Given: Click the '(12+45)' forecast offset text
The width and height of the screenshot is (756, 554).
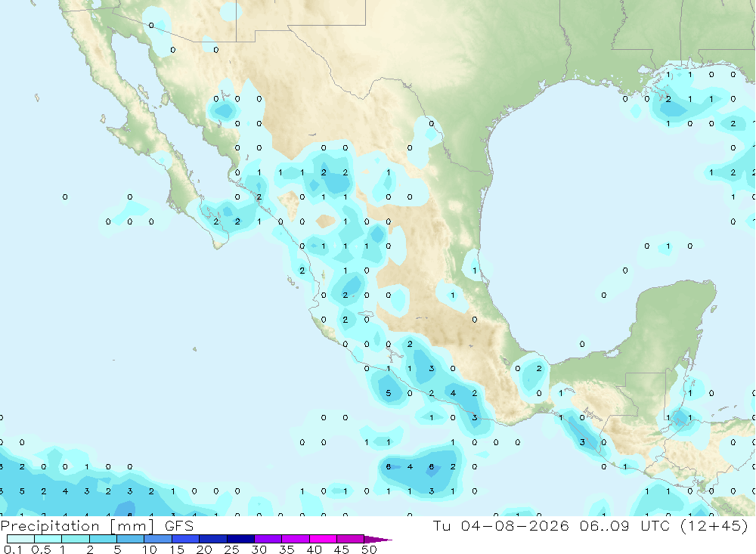Looking at the screenshot, I should pyautogui.click(x=714, y=525).
